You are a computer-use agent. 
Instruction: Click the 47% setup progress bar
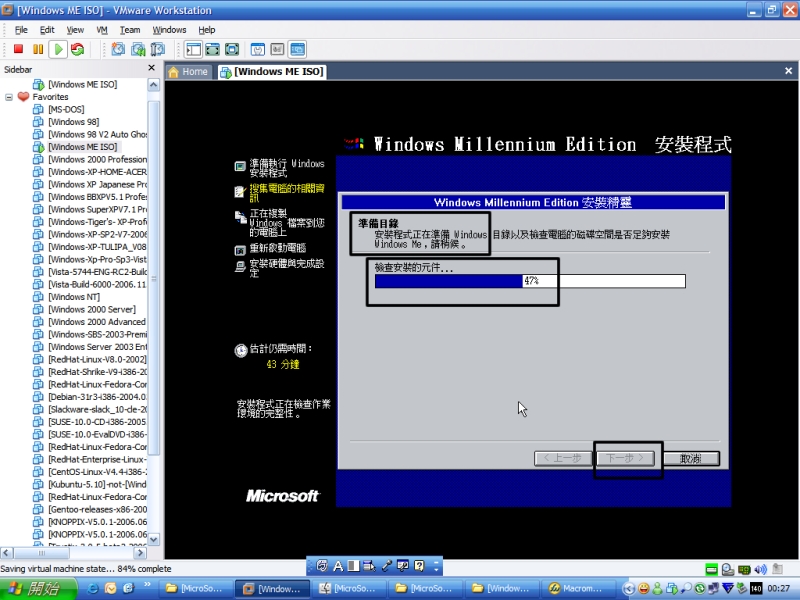(530, 281)
